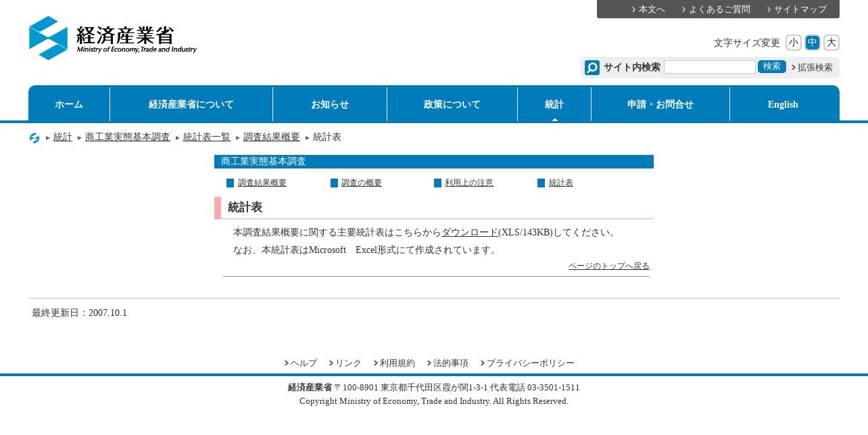
Task: Click the 統計表 page heading
Action: [x=245, y=207]
